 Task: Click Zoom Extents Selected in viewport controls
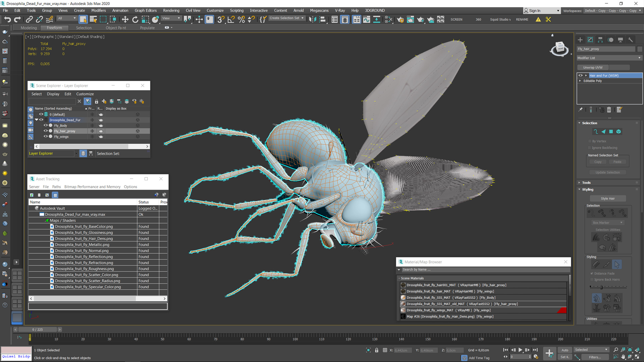tap(630, 350)
